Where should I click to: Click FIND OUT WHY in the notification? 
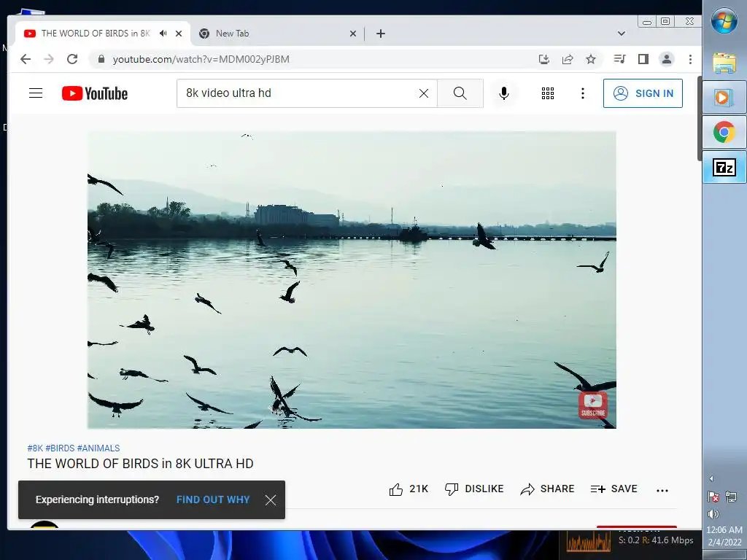(213, 499)
